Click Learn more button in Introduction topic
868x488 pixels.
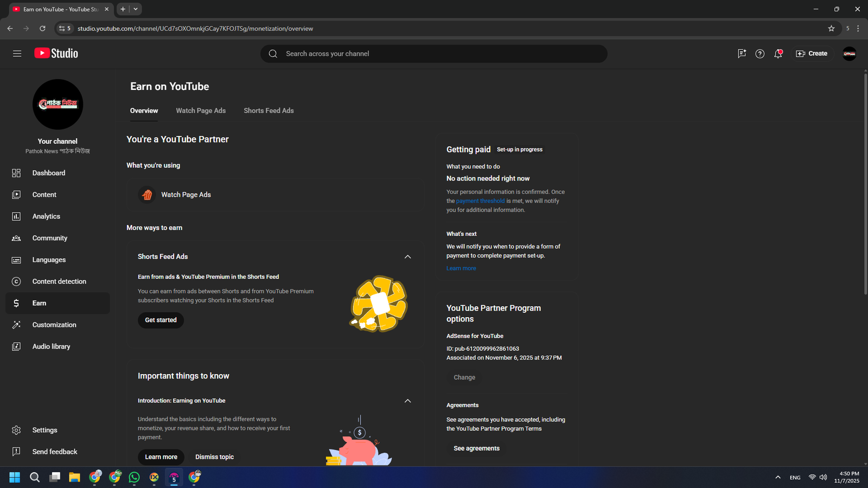tap(161, 457)
